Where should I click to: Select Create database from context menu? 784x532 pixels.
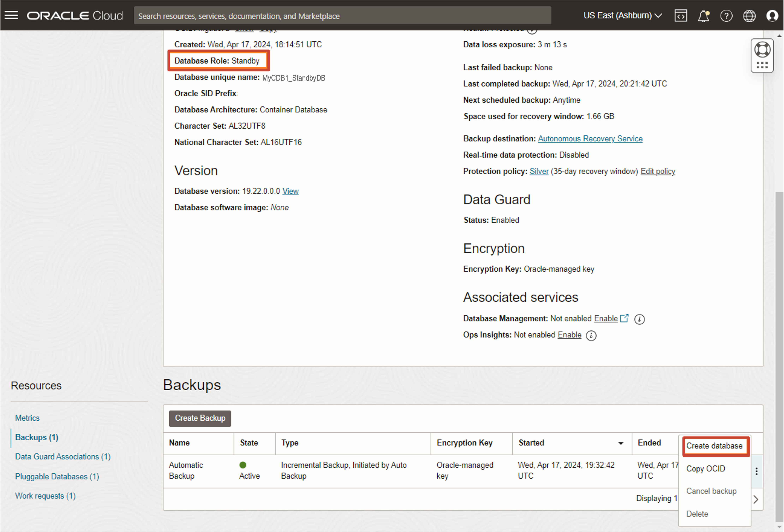[x=715, y=446]
